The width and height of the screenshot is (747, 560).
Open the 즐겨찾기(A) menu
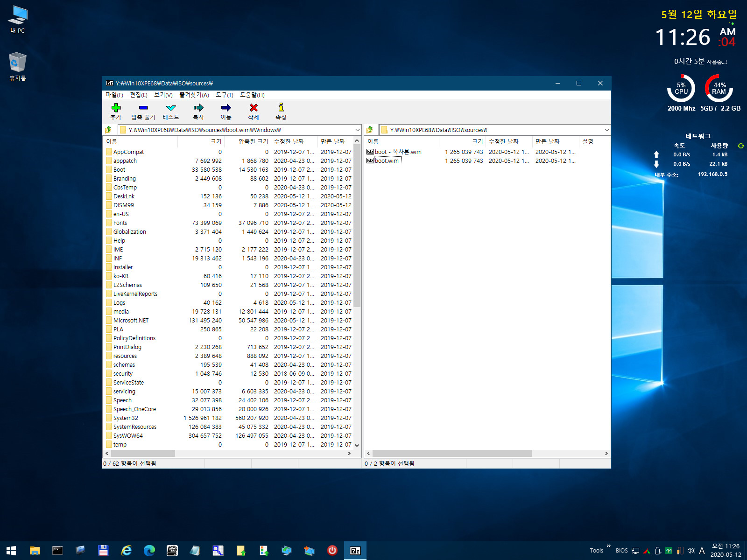194,95
